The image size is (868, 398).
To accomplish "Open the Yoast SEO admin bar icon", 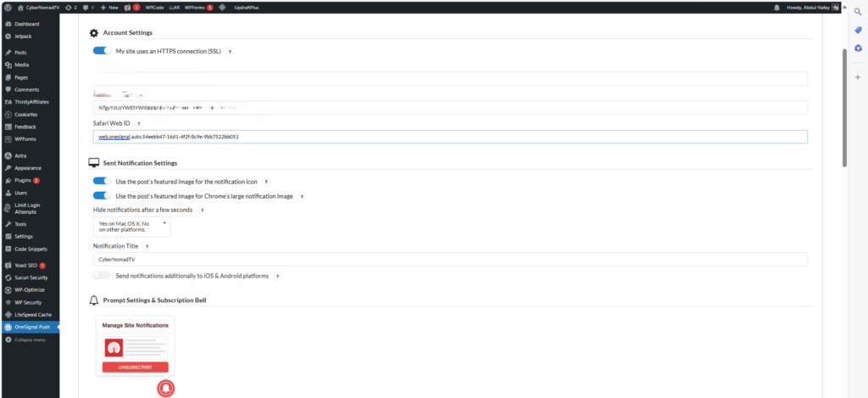I will [x=127, y=7].
